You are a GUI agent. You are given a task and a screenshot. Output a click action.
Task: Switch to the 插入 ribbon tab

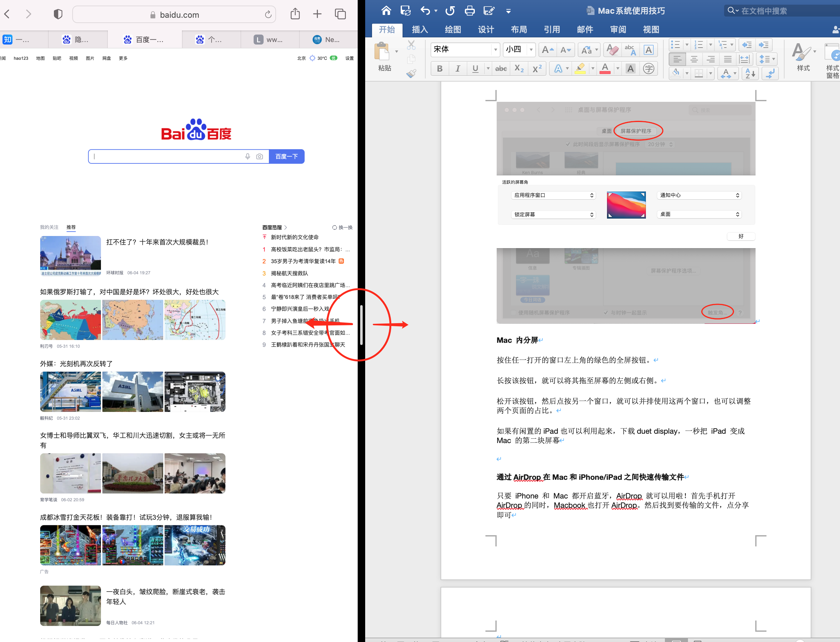point(419,30)
